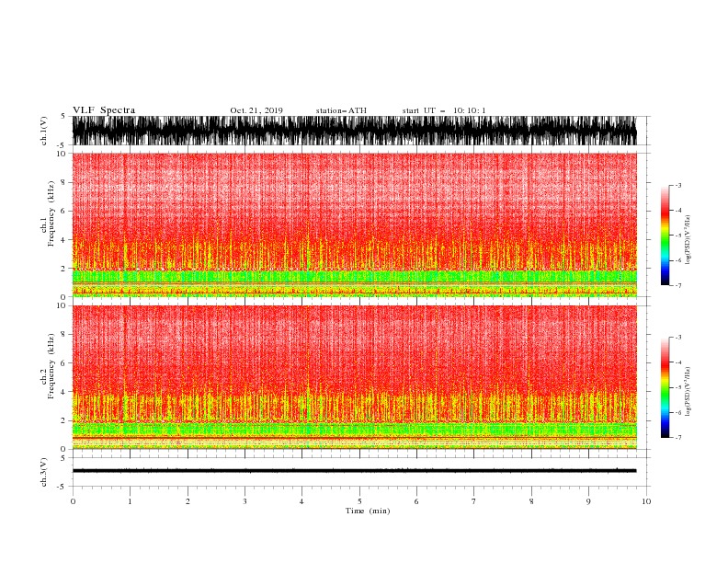
Task: Click the ch.3 waveform strip at bottom
Action: [x=354, y=471]
